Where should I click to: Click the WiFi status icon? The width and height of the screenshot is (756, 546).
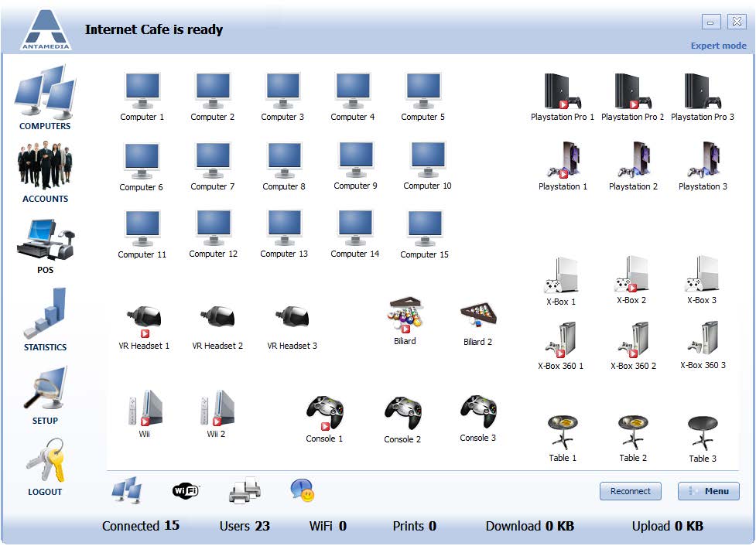pyautogui.click(x=186, y=490)
